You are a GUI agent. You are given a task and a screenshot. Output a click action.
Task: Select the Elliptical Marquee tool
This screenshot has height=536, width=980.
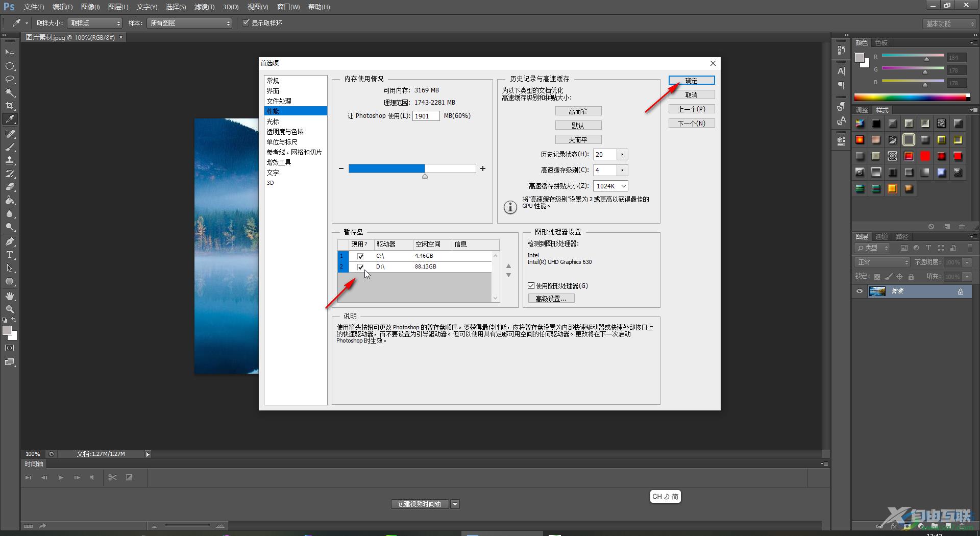tap(10, 66)
